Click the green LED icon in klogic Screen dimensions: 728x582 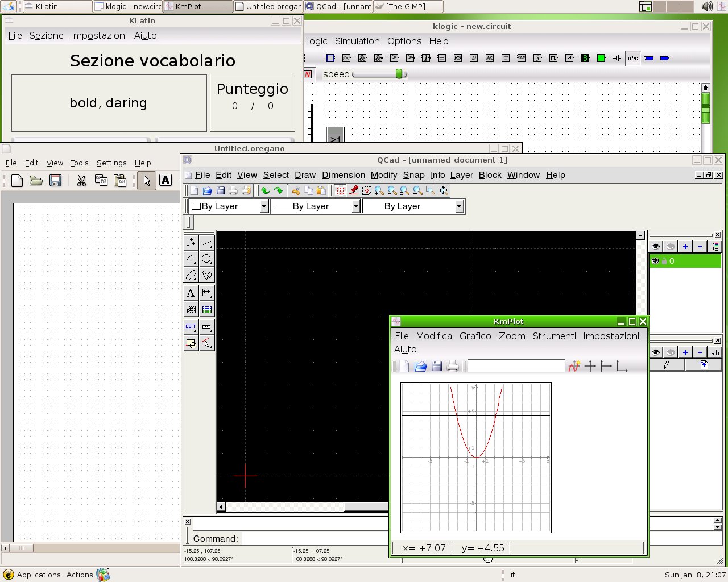pyautogui.click(x=601, y=58)
